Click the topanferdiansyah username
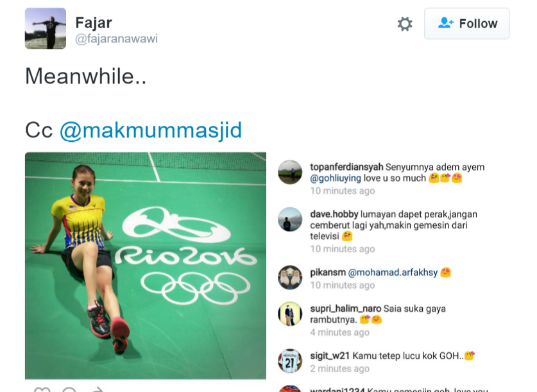 pos(346,167)
